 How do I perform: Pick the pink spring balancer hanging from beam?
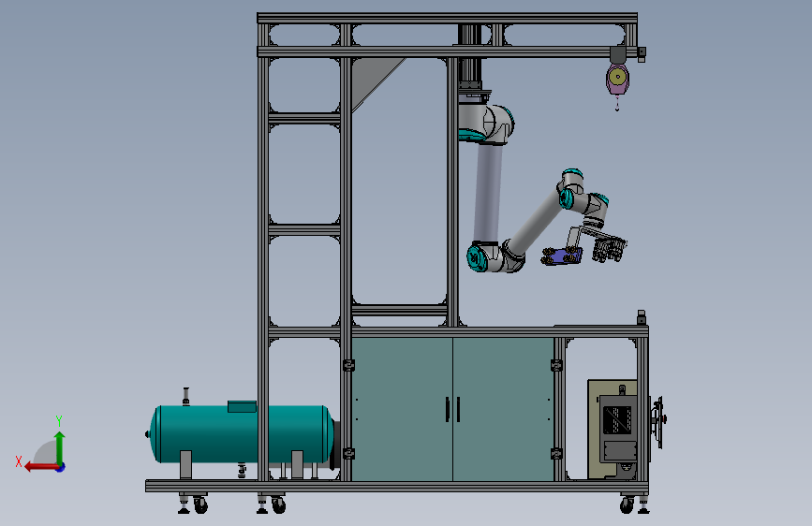click(617, 79)
